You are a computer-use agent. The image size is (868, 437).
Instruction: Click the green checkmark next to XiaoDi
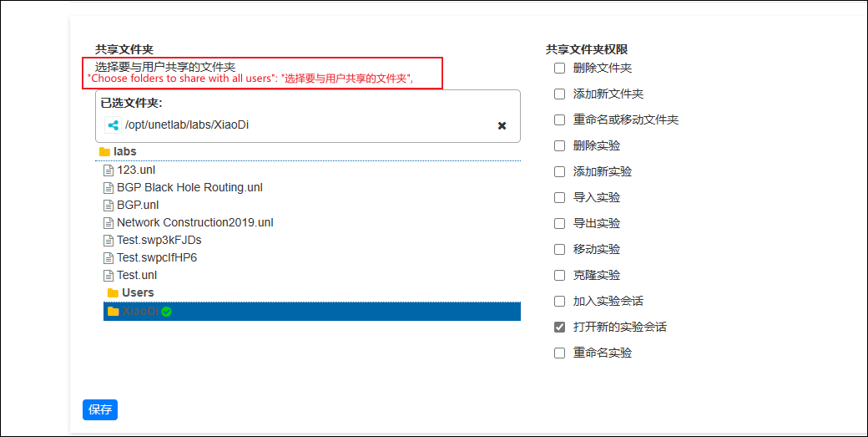[166, 312]
